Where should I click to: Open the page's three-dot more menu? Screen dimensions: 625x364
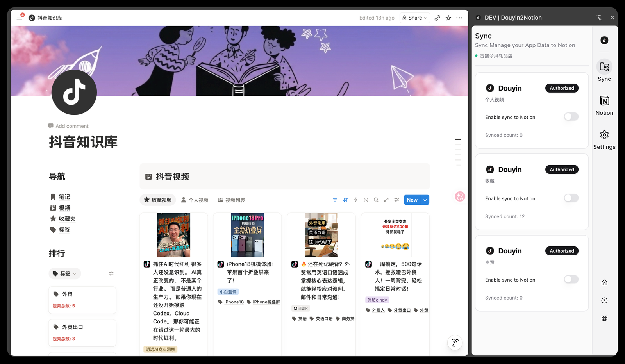click(x=459, y=18)
